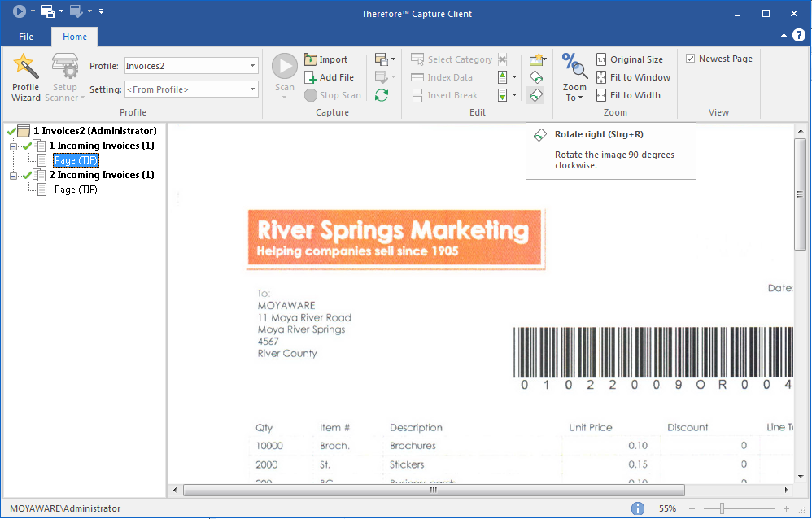Click the zoom slider in status bar

point(722,508)
